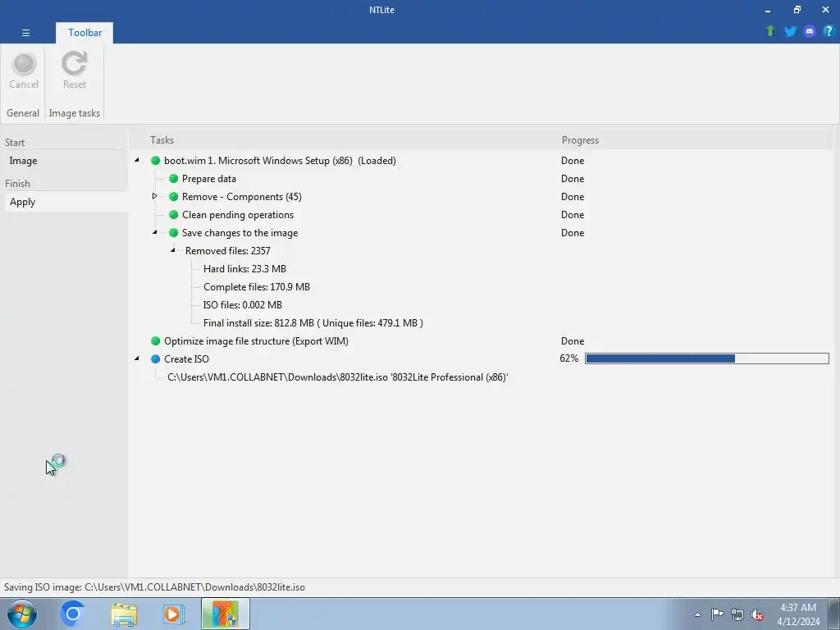This screenshot has width=840, height=630.
Task: Click green dot beside Optimize image file structure
Action: pos(155,341)
